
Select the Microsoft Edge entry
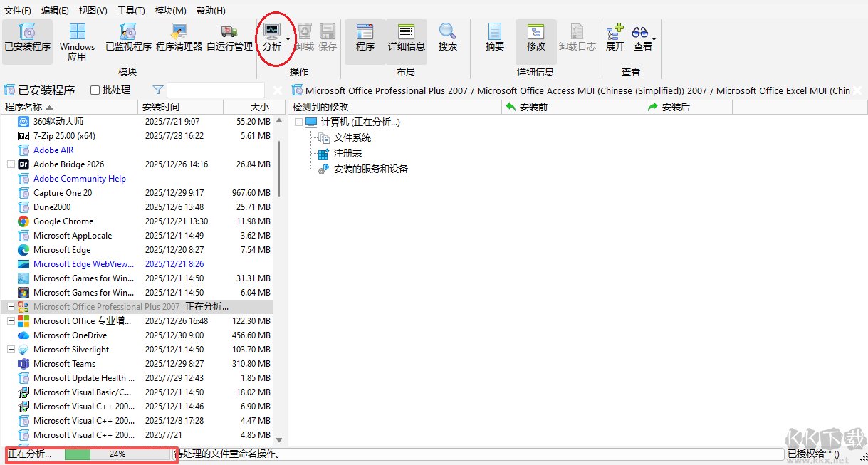click(137, 250)
